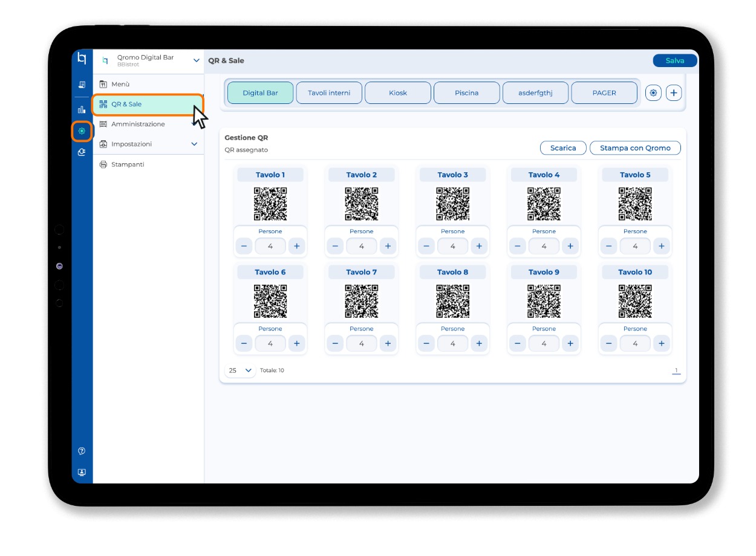Expand the Qromo Digital Bar venue dropdown
Screen dimensions: 756x556
point(196,60)
